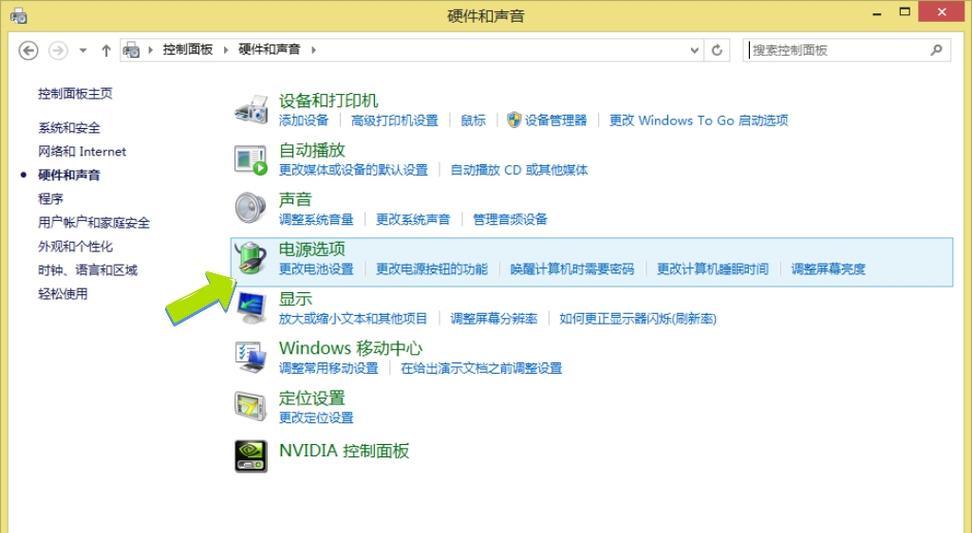Image resolution: width=972 pixels, height=533 pixels.
Task: Open the 自动播放 heading link
Action: tap(312, 150)
